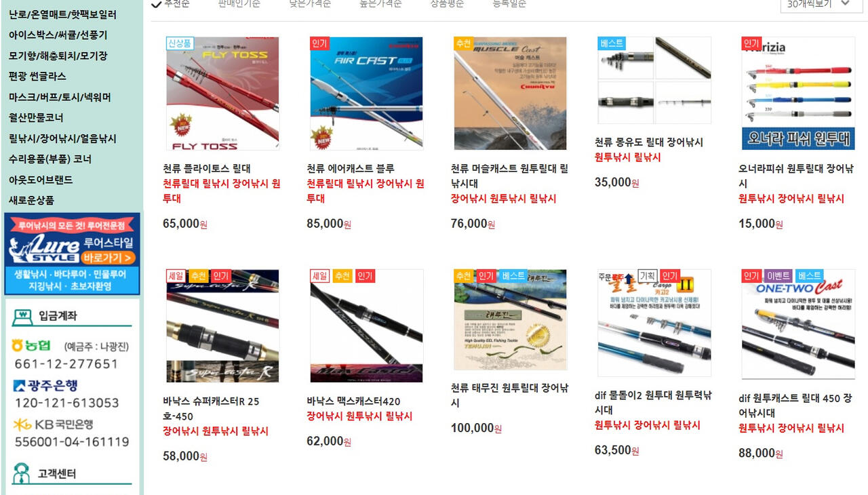
Task: Click the 입금계좌 won icon
Action: tap(22, 315)
